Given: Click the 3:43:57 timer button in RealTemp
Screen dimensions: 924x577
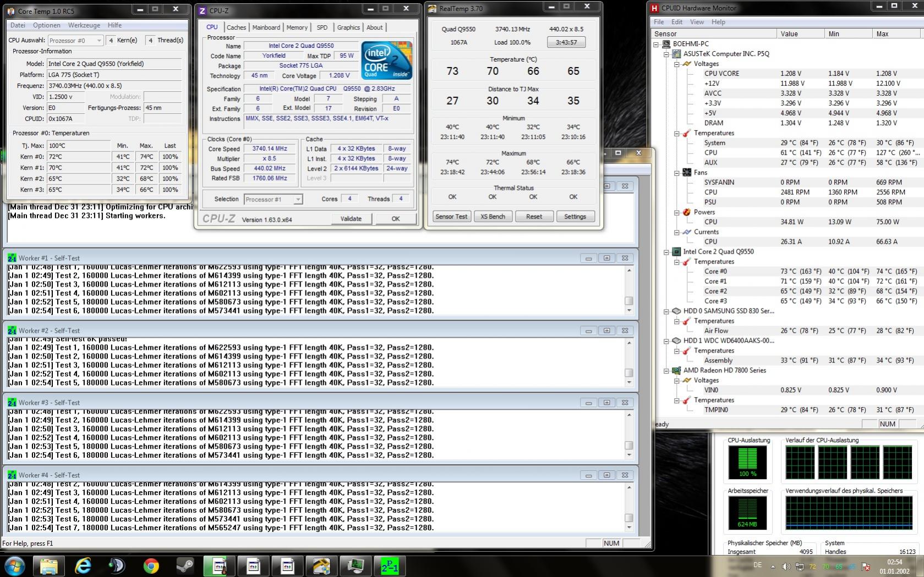Looking at the screenshot, I should 566,42.
